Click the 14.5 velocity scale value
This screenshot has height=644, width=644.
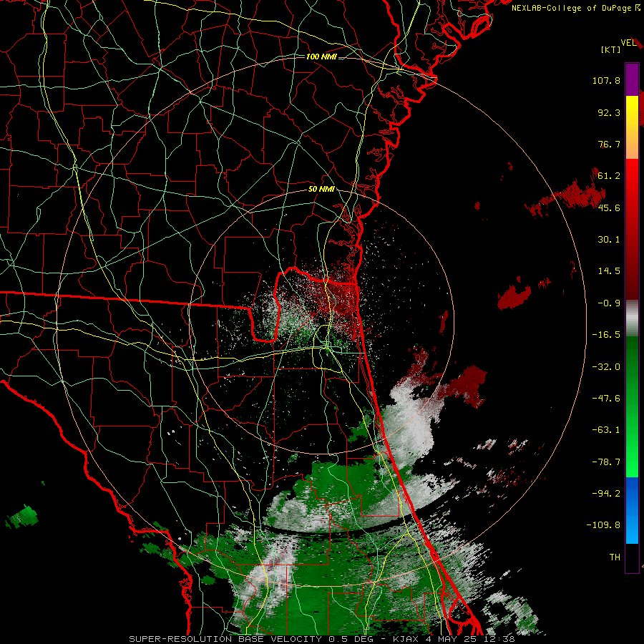click(x=609, y=270)
